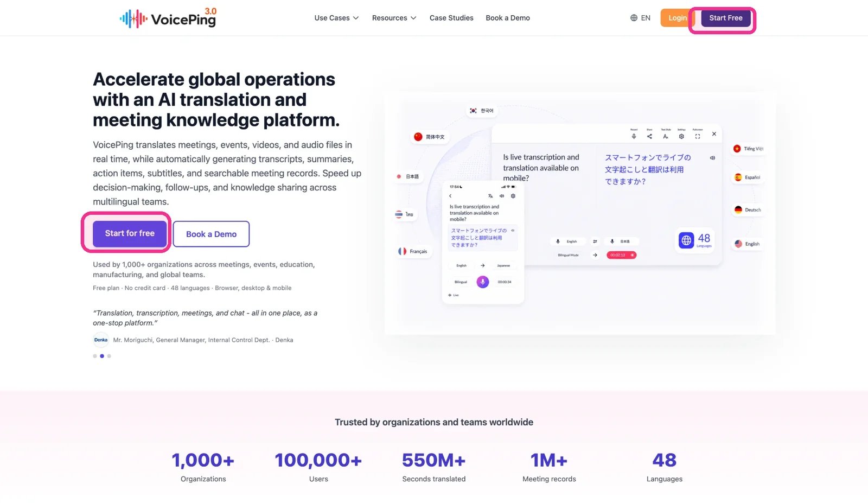Open the English microphone language selector
Screen dimensions: 868x503
click(x=567, y=241)
